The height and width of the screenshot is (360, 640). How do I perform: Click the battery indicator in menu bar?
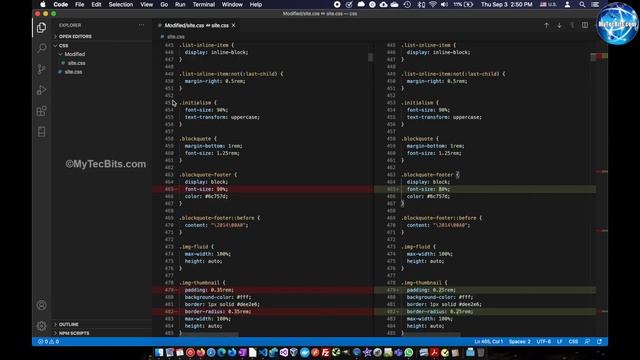pyautogui.click(x=463, y=4)
